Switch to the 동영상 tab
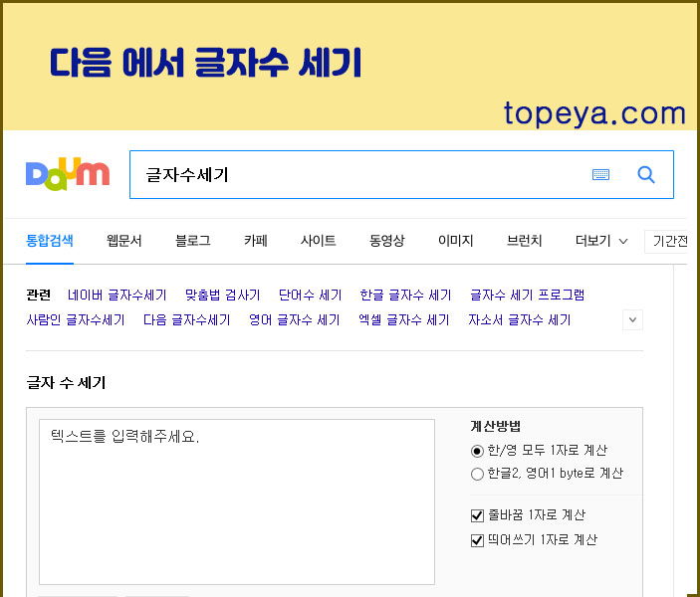Viewport: 700px width, 597px height. click(x=387, y=241)
